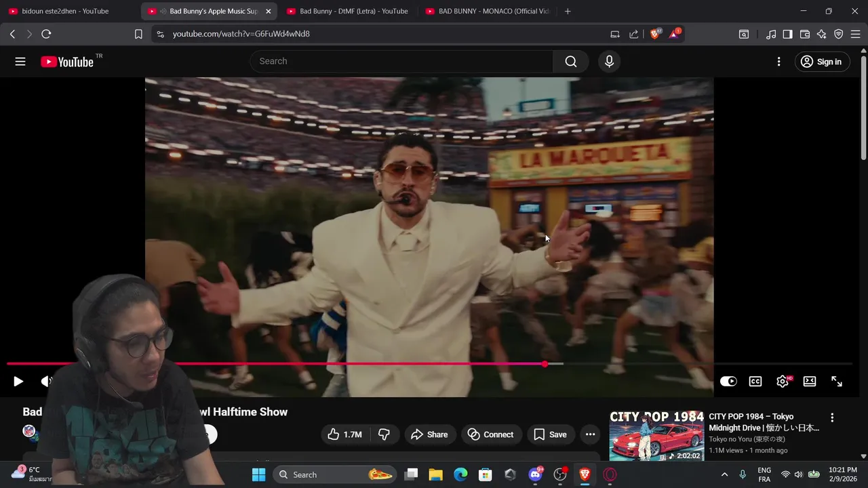
Task: Click the YouTube search magnifier button
Action: point(571,62)
